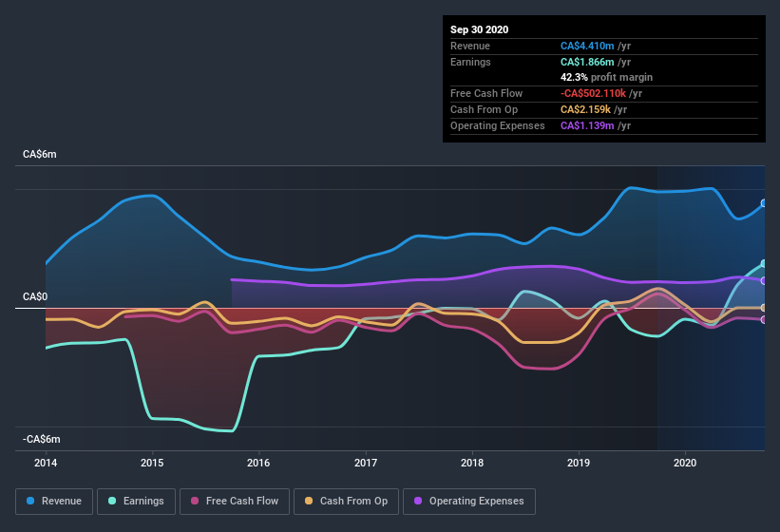Click the CA$6m y-axis label
The height and width of the screenshot is (532, 780).
39,154
